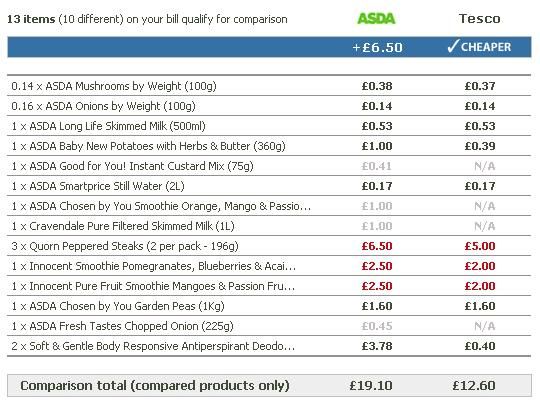Select the ASDA Mushrooms by Weight row

click(x=269, y=86)
